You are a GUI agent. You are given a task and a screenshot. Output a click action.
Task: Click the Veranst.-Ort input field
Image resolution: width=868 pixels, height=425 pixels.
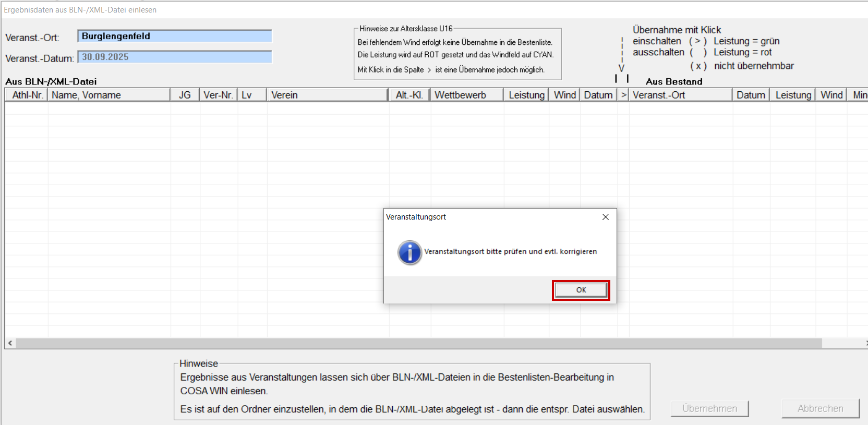175,36
